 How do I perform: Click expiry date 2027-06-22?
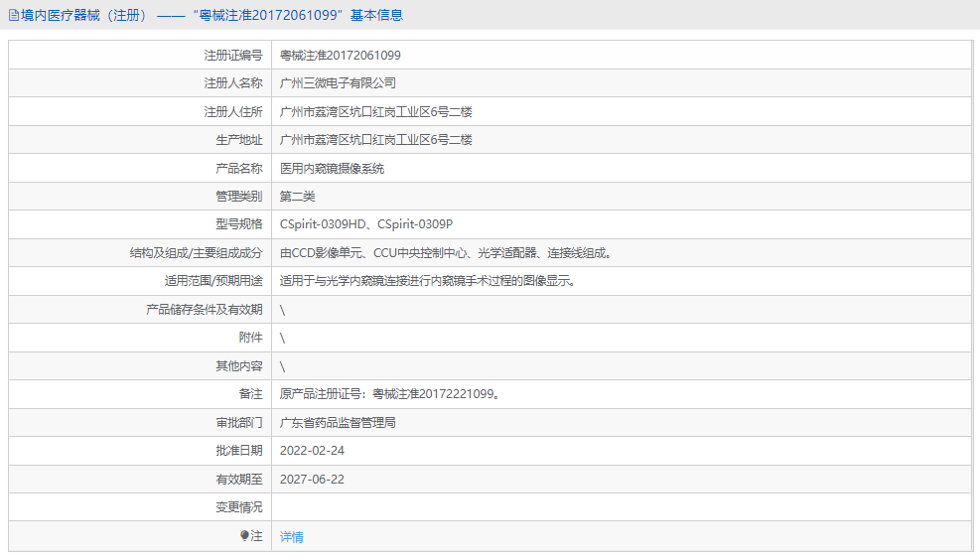point(312,480)
